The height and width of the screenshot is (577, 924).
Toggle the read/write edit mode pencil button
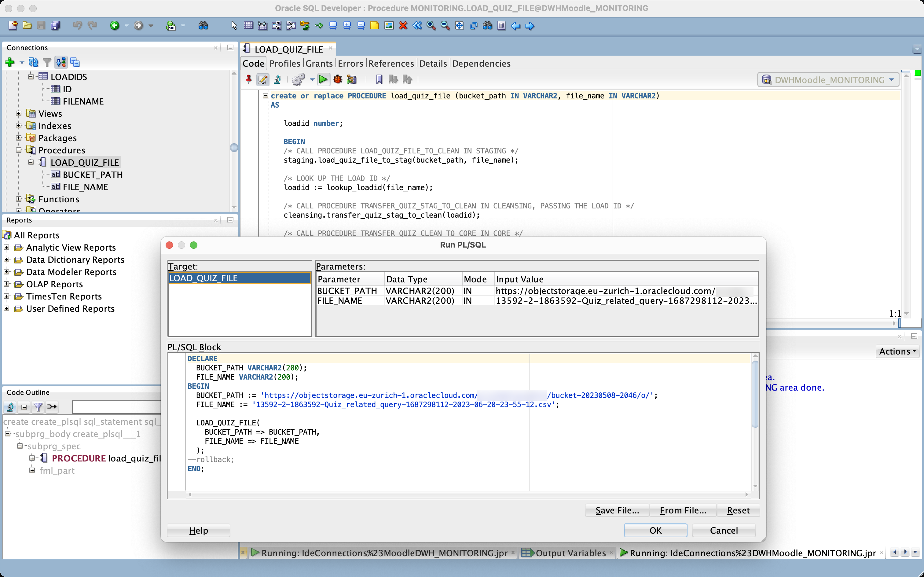tap(262, 79)
